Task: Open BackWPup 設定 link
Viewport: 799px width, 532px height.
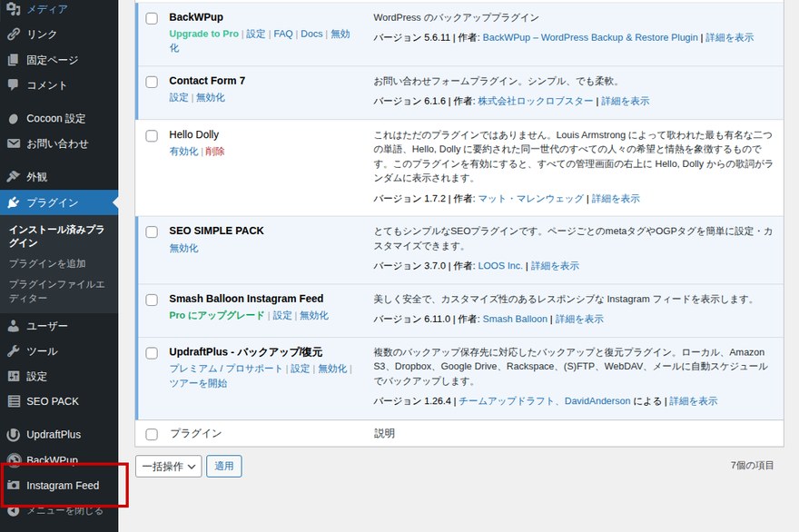Action: (256, 34)
